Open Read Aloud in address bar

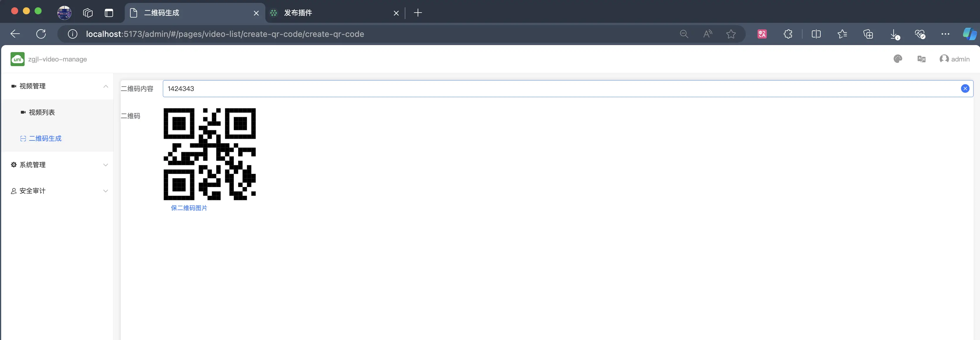pyautogui.click(x=708, y=34)
